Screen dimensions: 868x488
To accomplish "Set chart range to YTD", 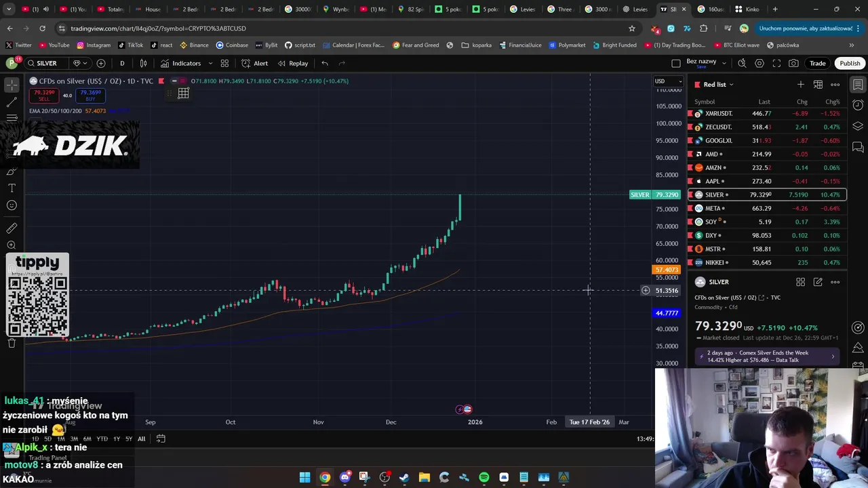I will coord(102,439).
